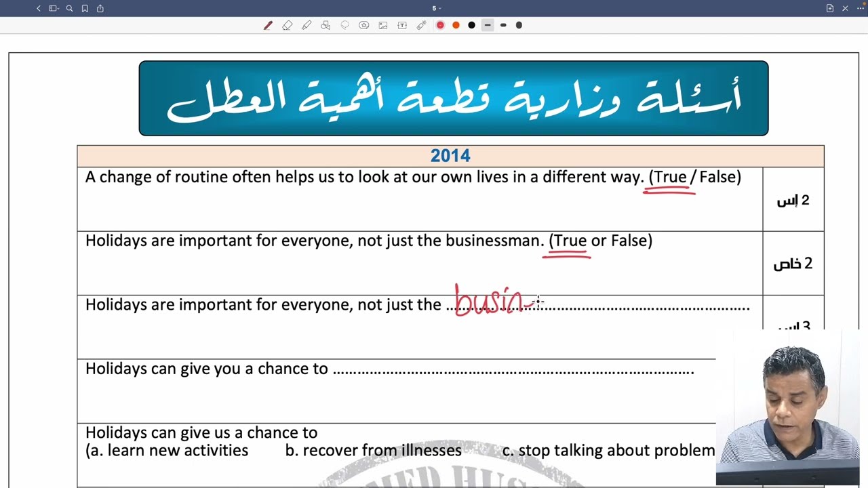The height and width of the screenshot is (488, 868).
Task: Open the stickers and elements tool
Action: pyautogui.click(x=364, y=25)
